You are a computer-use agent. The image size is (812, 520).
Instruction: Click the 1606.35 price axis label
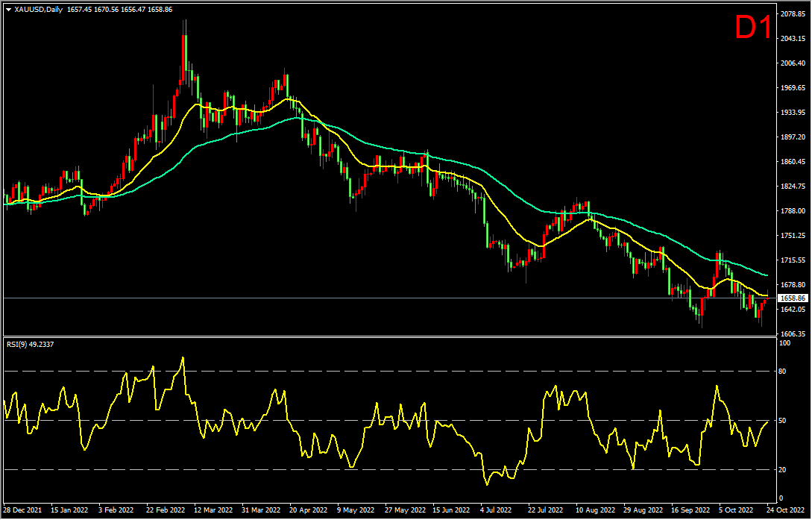click(x=795, y=334)
